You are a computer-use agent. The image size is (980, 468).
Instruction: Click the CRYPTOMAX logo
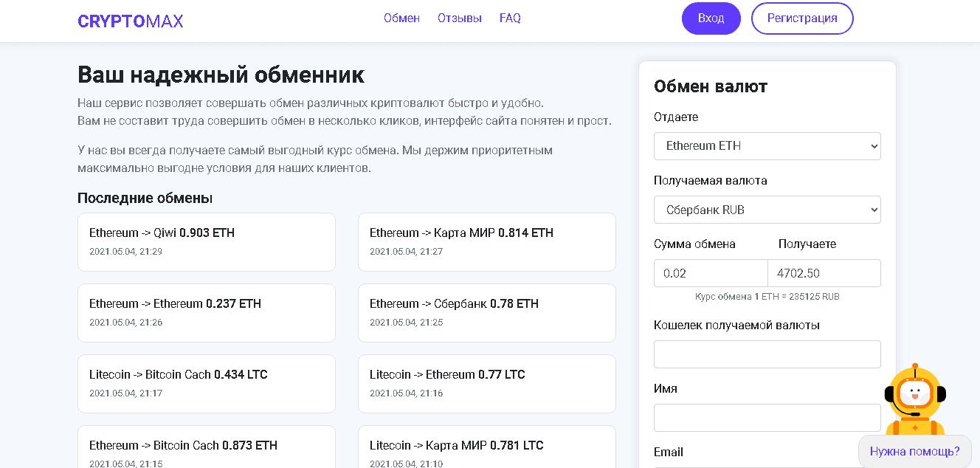point(130,21)
